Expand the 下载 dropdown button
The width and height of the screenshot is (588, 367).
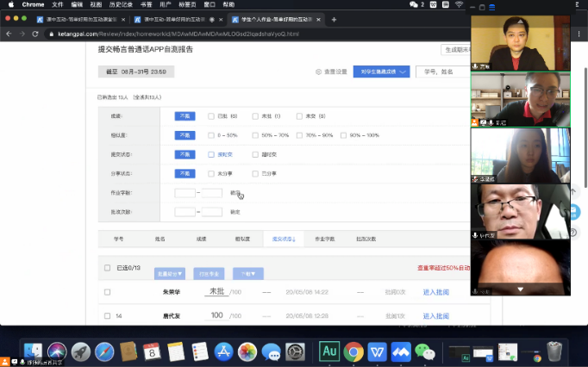[247, 273]
